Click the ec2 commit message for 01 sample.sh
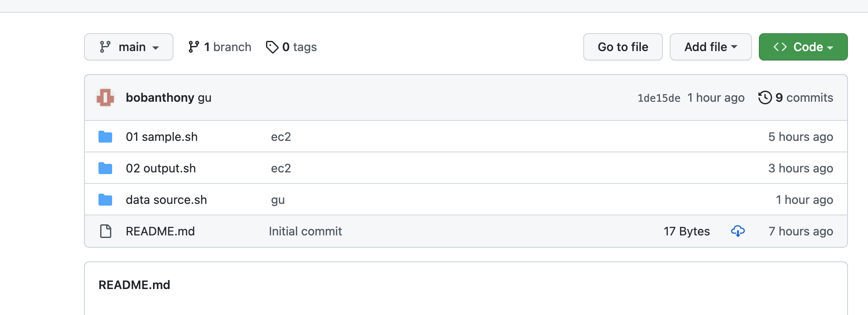868x315 pixels. tap(281, 137)
